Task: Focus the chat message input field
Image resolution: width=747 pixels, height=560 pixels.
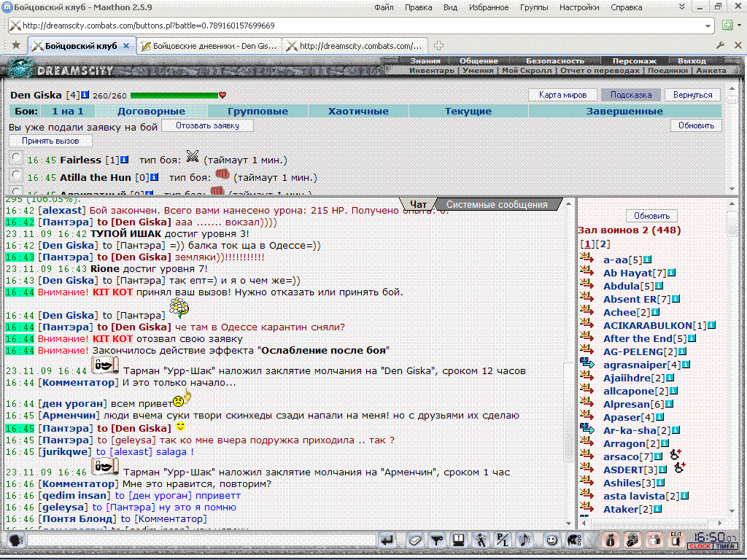Action: (x=201, y=540)
